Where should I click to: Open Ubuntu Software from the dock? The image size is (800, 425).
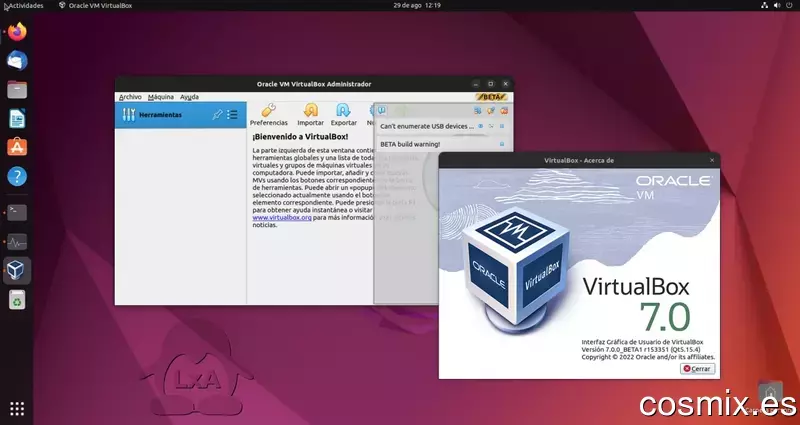pyautogui.click(x=17, y=147)
